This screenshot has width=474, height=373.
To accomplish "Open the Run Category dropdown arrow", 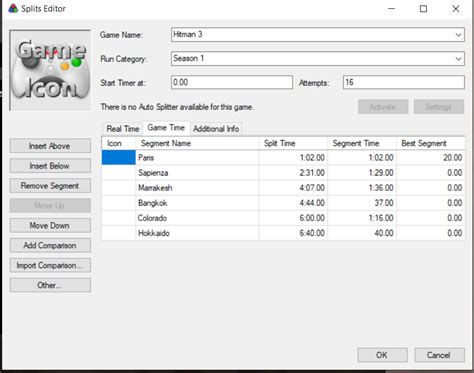I will click(458, 59).
